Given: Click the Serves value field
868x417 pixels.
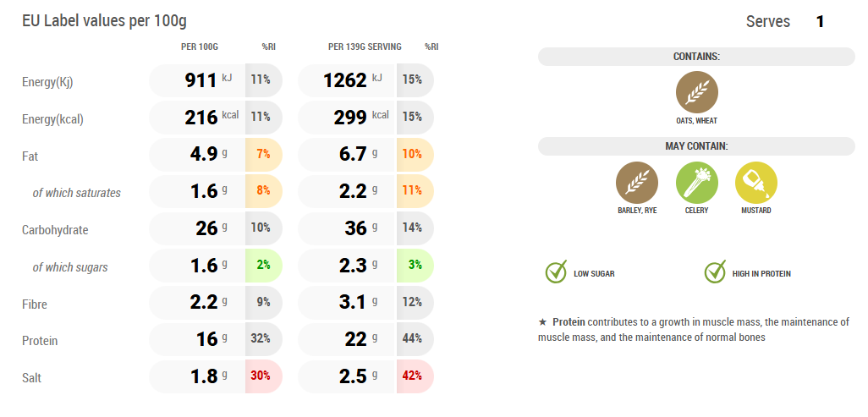Looking at the screenshot, I should 820,22.
